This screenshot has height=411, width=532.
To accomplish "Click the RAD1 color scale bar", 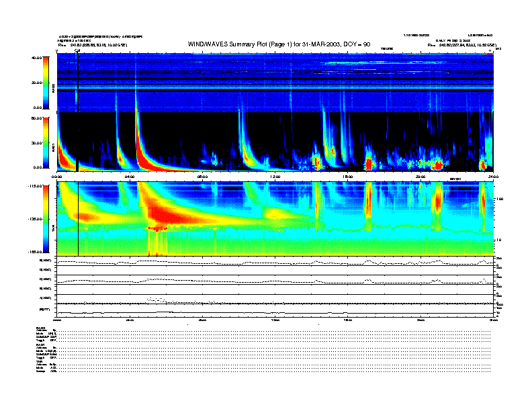I will pos(46,142).
